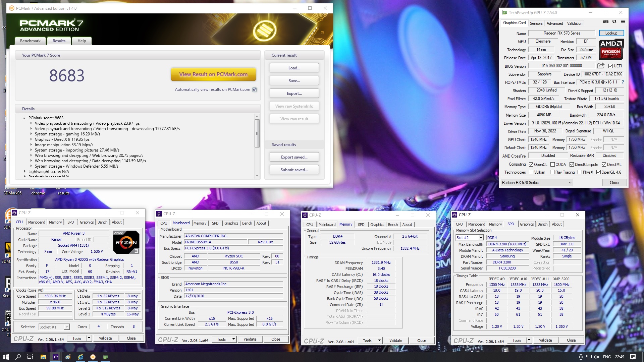Viewport: 644px width, 362px height.
Task: Open the notification center icon
Action: tap(633, 357)
